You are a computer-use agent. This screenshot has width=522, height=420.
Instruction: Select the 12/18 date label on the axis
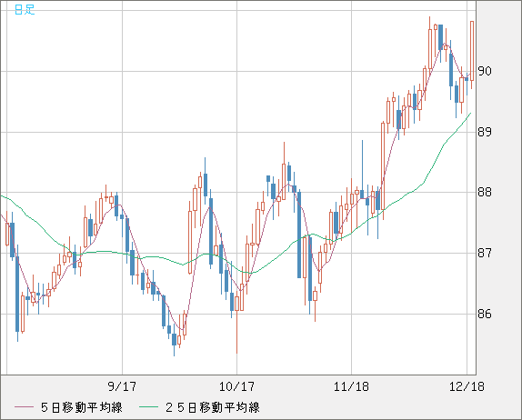pyautogui.click(x=467, y=386)
